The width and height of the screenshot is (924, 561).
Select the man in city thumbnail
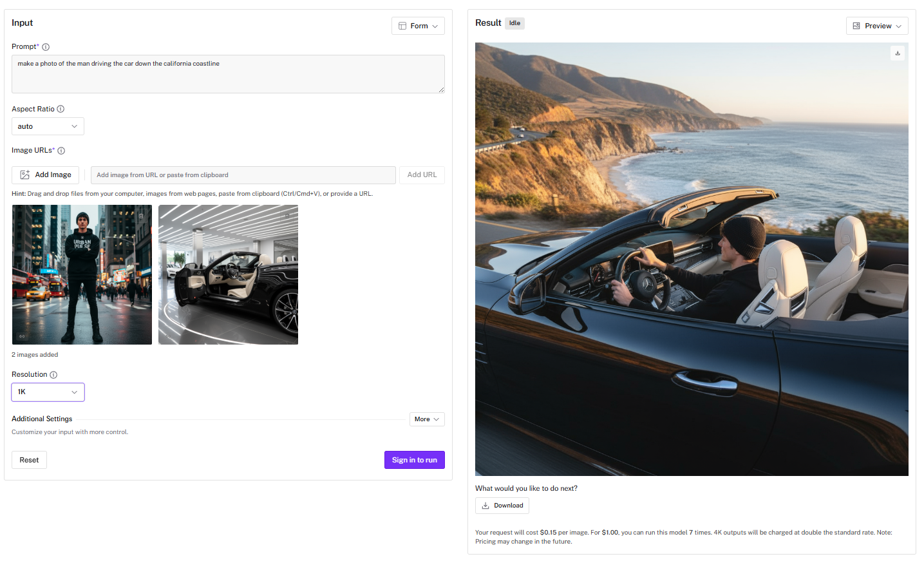click(x=82, y=274)
